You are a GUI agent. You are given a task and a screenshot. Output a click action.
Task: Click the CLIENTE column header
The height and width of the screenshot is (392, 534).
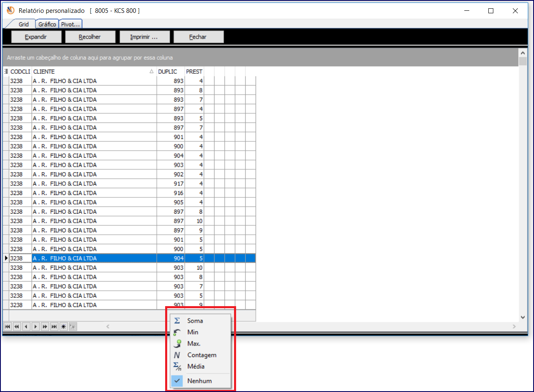tap(94, 71)
